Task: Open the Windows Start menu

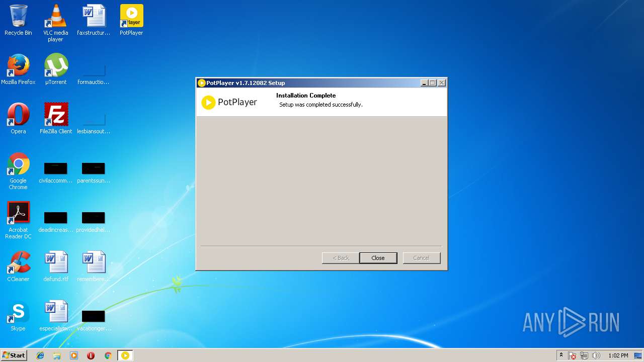Action: 14,355
